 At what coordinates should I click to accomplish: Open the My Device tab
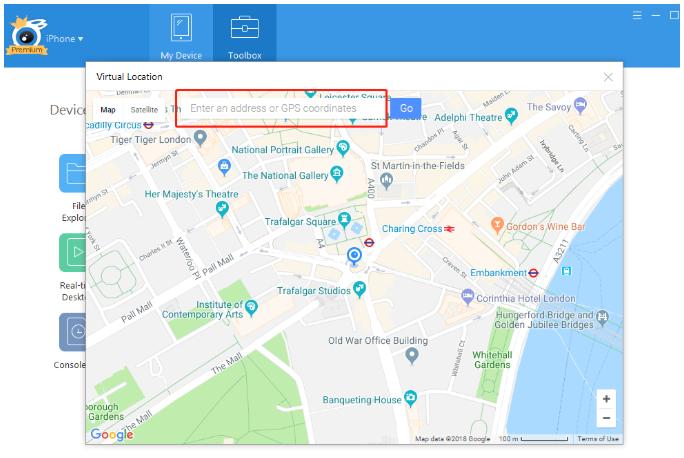point(181,36)
